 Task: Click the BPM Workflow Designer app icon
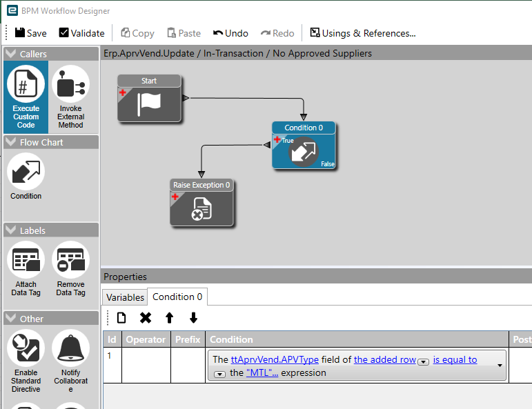pyautogui.click(x=12, y=10)
